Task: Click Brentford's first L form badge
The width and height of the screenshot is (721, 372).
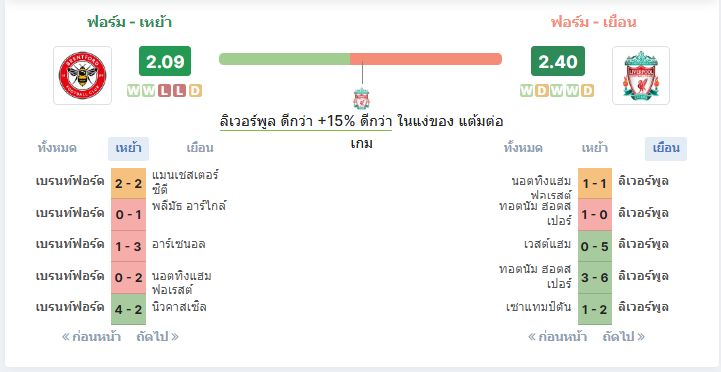Action: pos(164,91)
